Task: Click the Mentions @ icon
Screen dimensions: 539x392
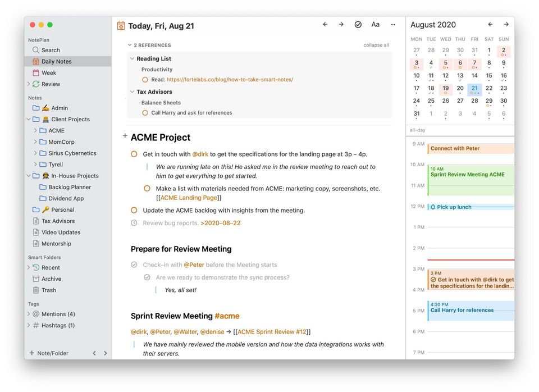Action: pos(36,314)
